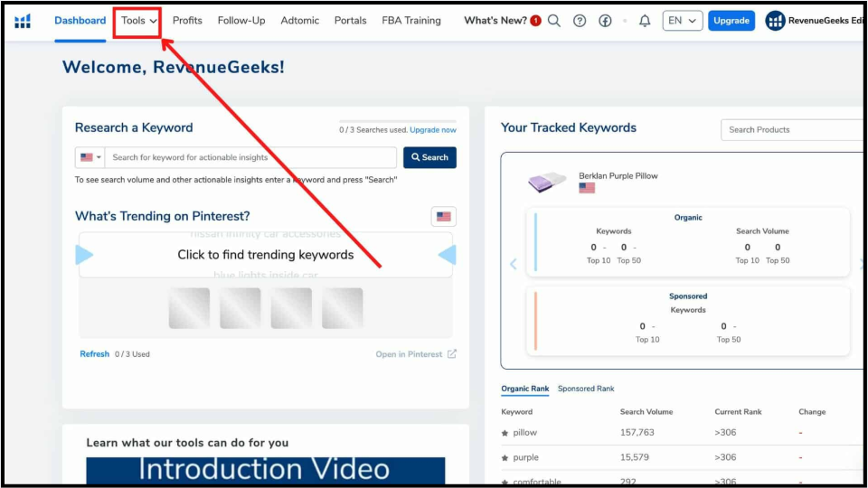Expand the Tools dropdown menu

point(138,21)
